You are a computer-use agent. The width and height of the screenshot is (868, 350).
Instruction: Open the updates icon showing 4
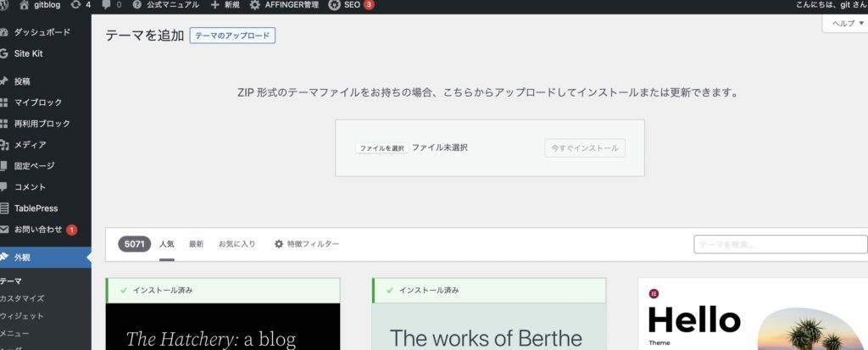point(79,5)
